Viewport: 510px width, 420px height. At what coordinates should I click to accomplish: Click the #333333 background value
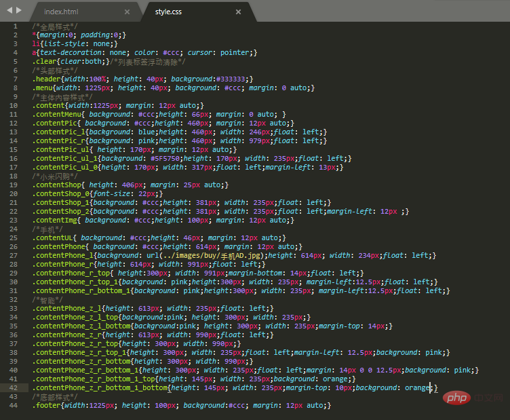(x=231, y=79)
